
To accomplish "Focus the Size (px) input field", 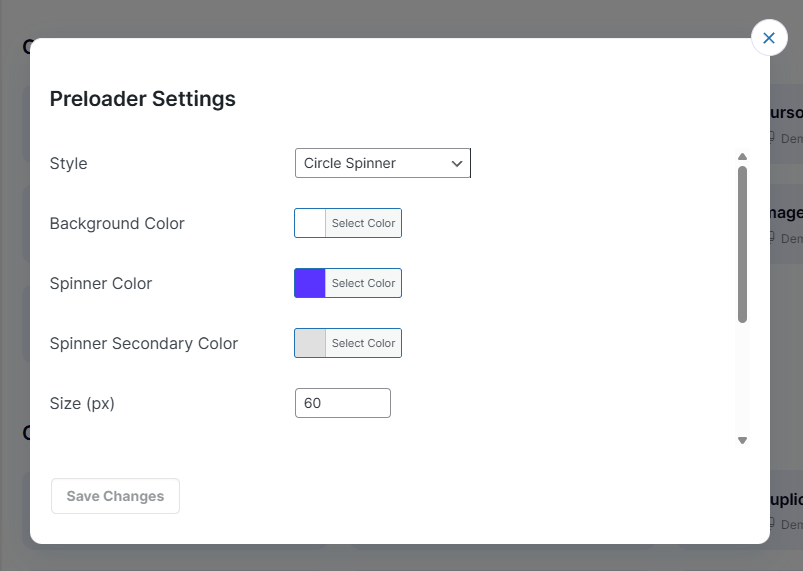I will pos(342,403).
